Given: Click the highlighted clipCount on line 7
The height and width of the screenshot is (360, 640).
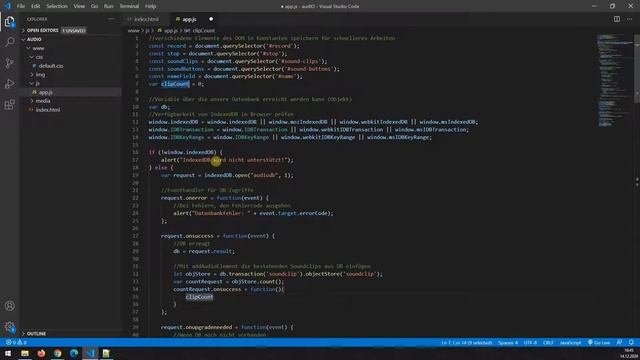Looking at the screenshot, I should [175, 84].
